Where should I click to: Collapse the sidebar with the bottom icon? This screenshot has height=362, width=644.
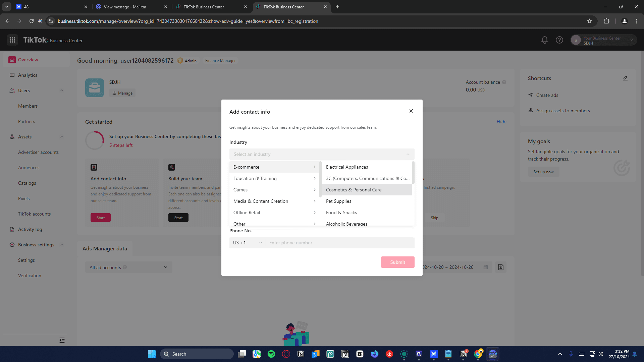pyautogui.click(x=62, y=340)
